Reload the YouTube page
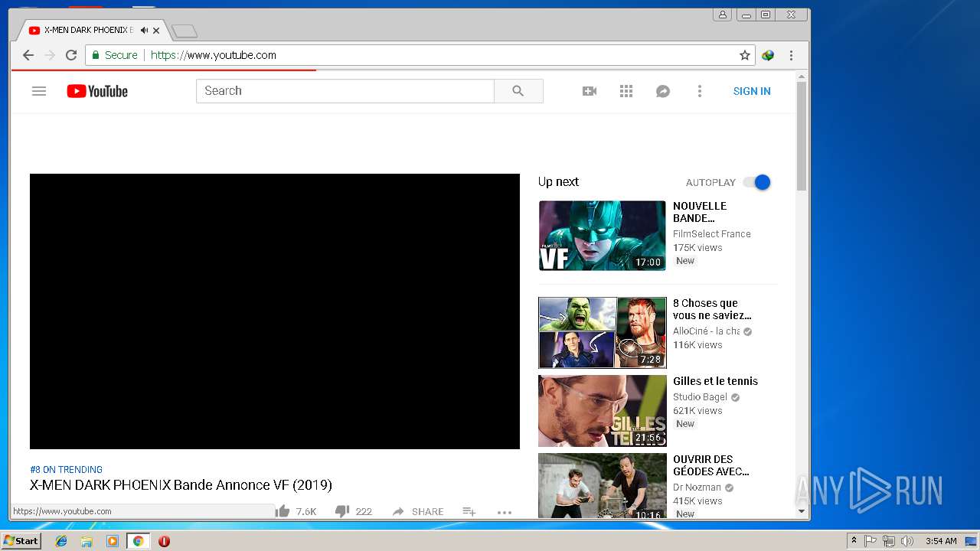 [71, 55]
